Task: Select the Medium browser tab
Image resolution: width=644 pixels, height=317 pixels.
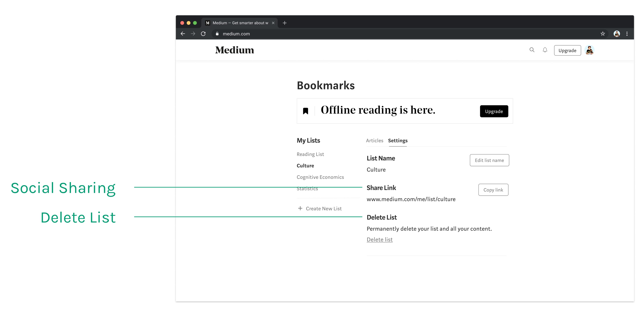Action: pyautogui.click(x=240, y=23)
